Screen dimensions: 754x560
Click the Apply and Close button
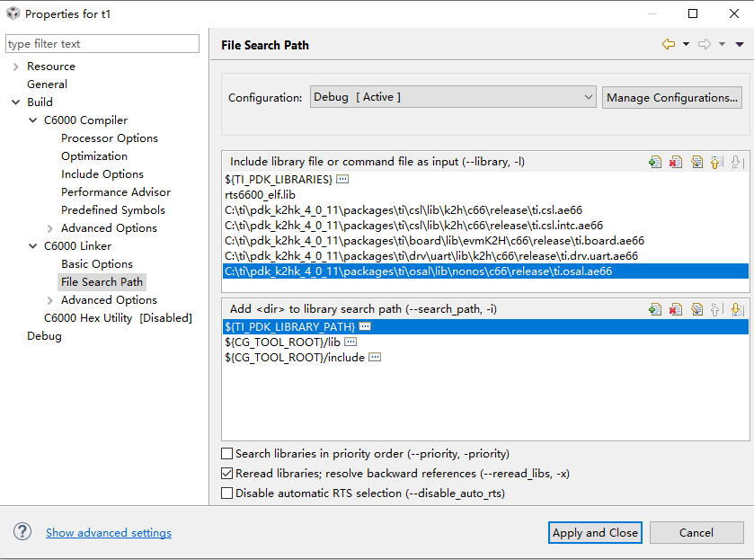pyautogui.click(x=595, y=533)
